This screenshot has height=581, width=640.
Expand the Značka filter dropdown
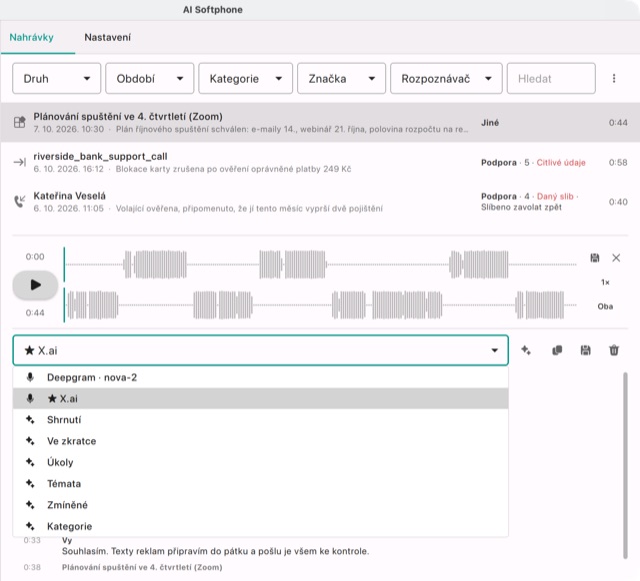point(341,78)
